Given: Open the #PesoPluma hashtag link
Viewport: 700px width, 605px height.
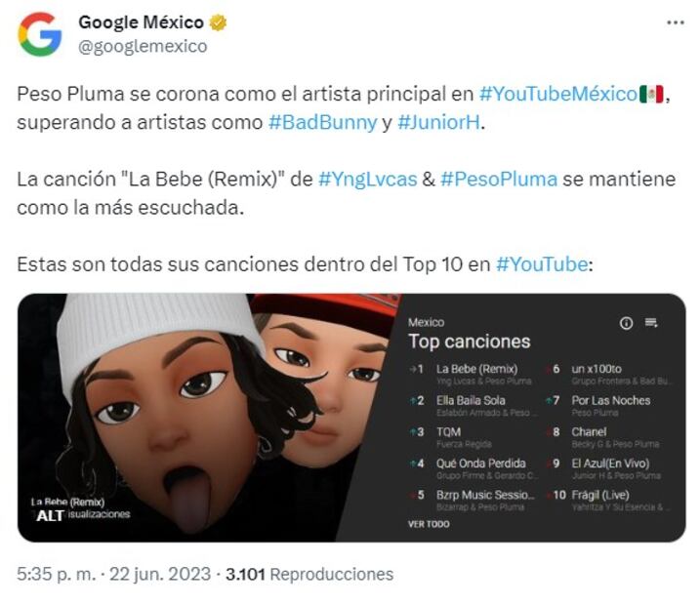Looking at the screenshot, I should pos(499,180).
